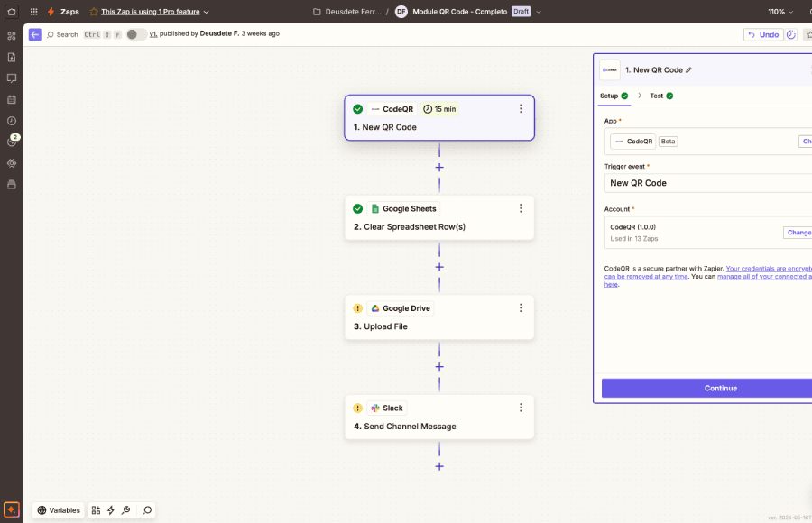Expand the three-dot menu on Google Sheets step
Image resolution: width=812 pixels, height=523 pixels.
coord(521,207)
